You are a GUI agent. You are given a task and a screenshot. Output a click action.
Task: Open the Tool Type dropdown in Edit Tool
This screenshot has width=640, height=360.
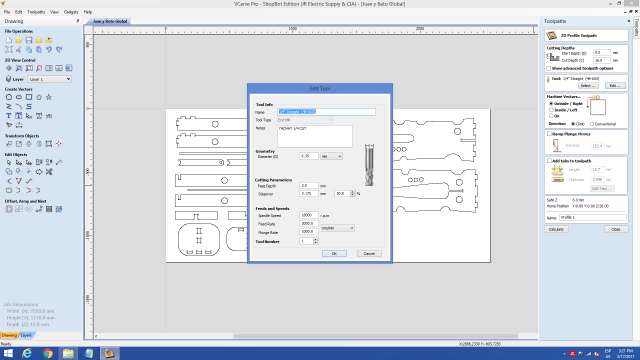[305, 120]
